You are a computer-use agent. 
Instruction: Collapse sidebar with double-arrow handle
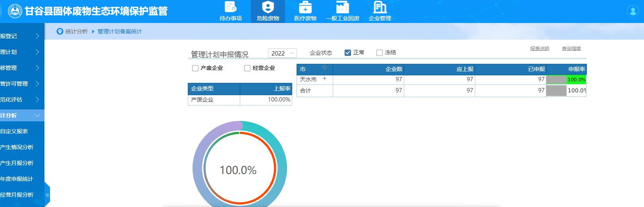47,195
